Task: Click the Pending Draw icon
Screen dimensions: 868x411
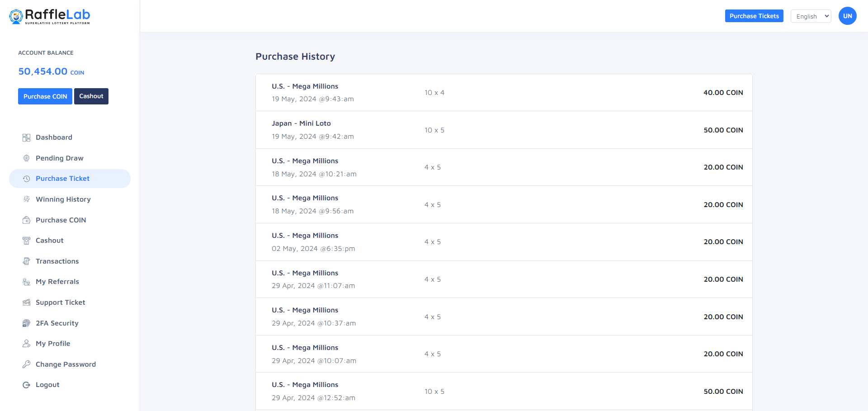Action: (x=26, y=158)
